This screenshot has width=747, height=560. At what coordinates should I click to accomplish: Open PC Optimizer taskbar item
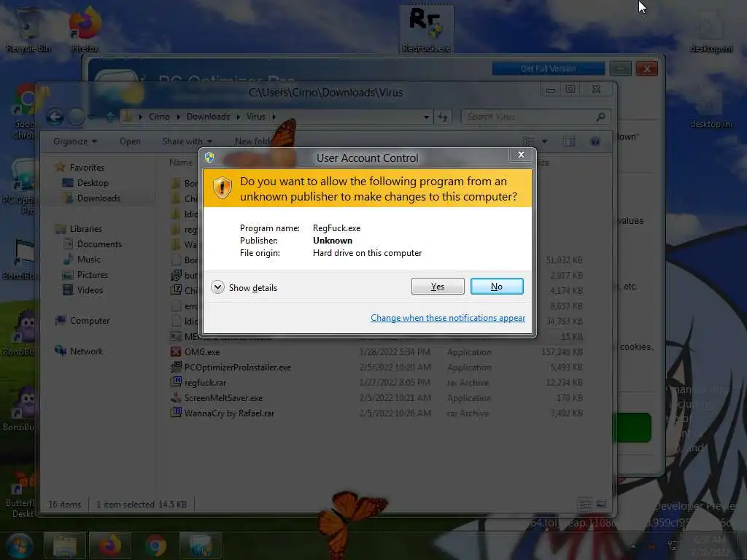(x=201, y=545)
